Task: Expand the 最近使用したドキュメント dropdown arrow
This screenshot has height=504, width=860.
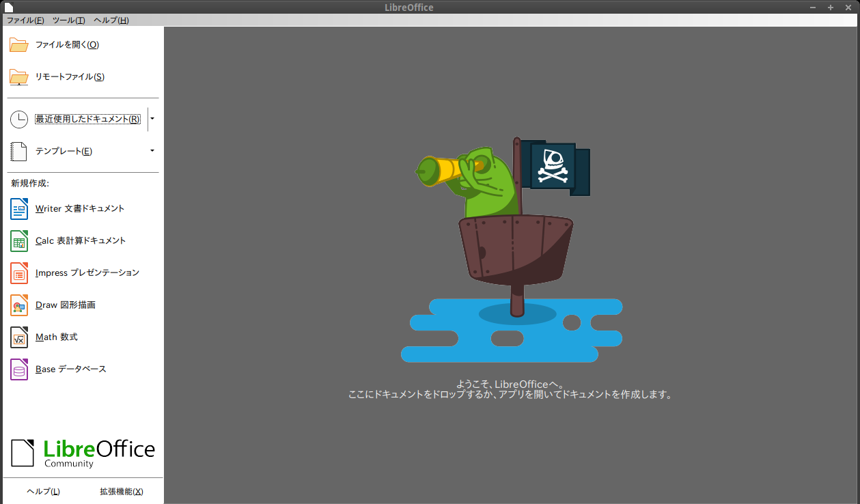Action: point(152,119)
